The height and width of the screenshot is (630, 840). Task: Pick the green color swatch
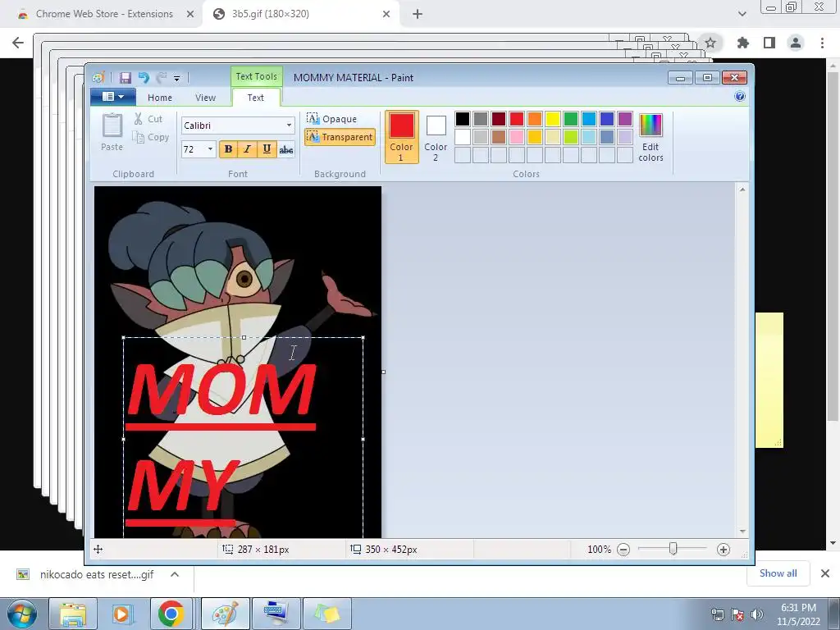click(571, 118)
